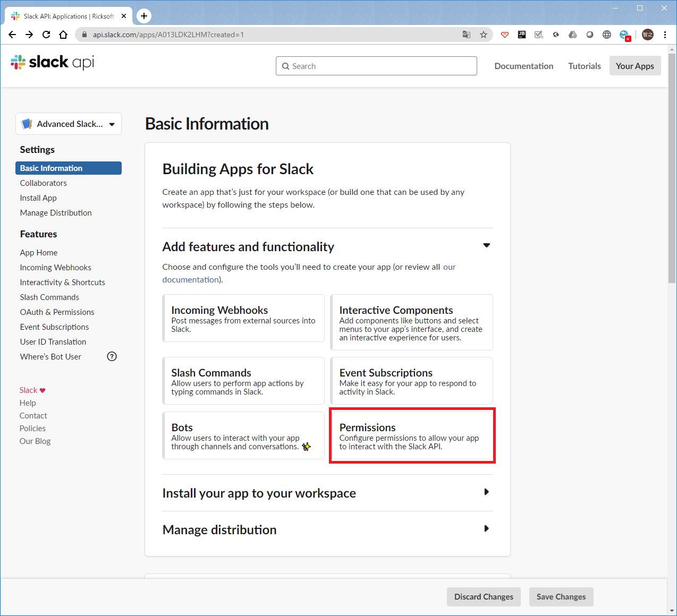This screenshot has width=677, height=616.
Task: Open Collaborators settings
Action: pos(44,183)
